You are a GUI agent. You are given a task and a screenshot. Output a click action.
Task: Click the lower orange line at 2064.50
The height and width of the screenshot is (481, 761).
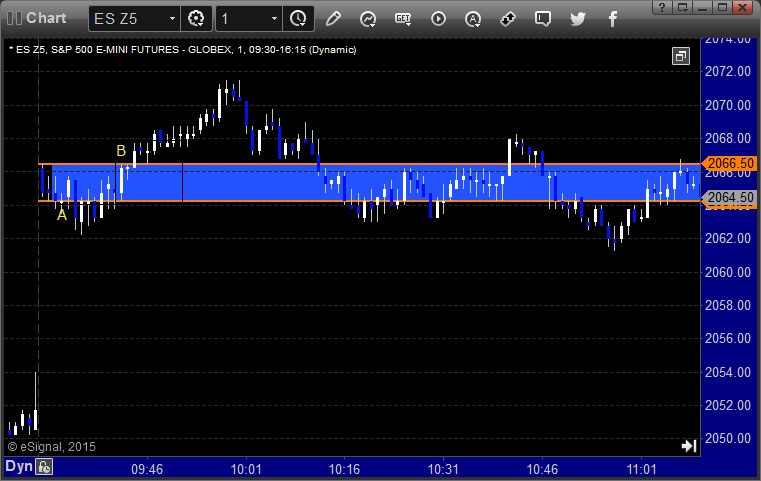[369, 200]
